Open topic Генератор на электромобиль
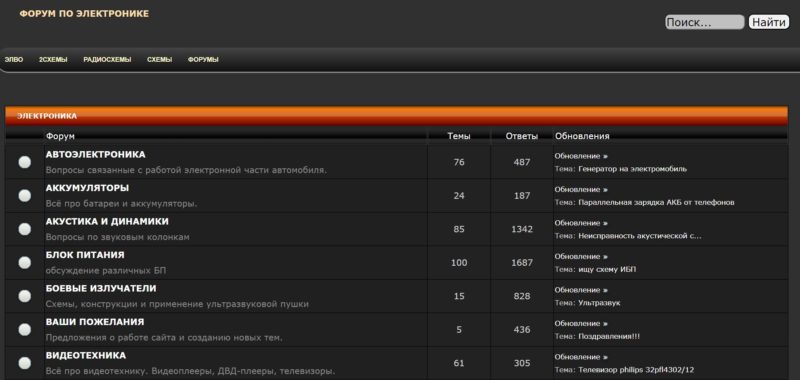The image size is (800, 380). [633, 169]
